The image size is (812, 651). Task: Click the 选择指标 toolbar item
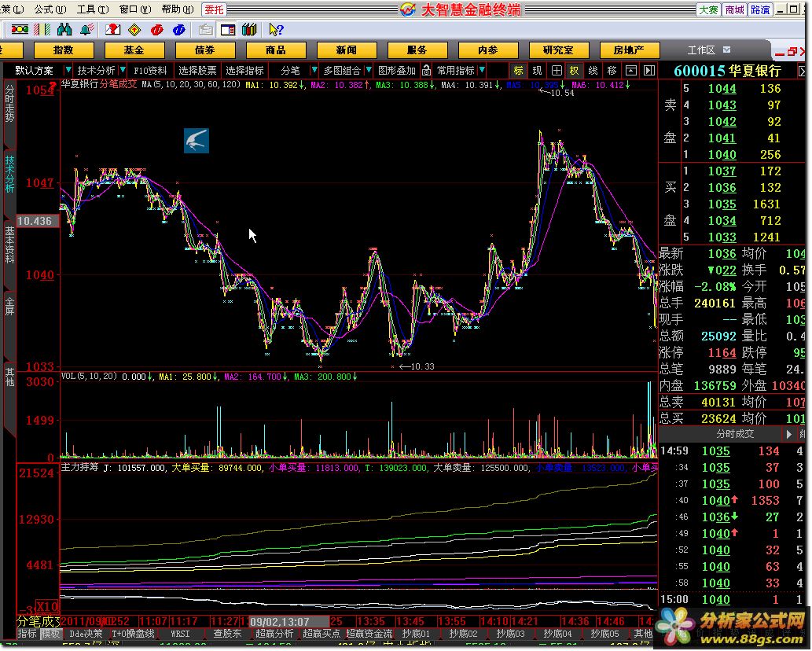[244, 71]
